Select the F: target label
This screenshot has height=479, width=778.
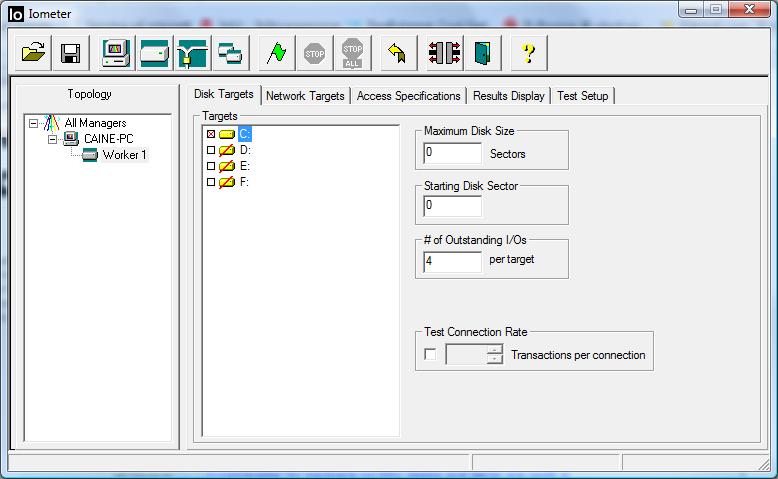(244, 182)
